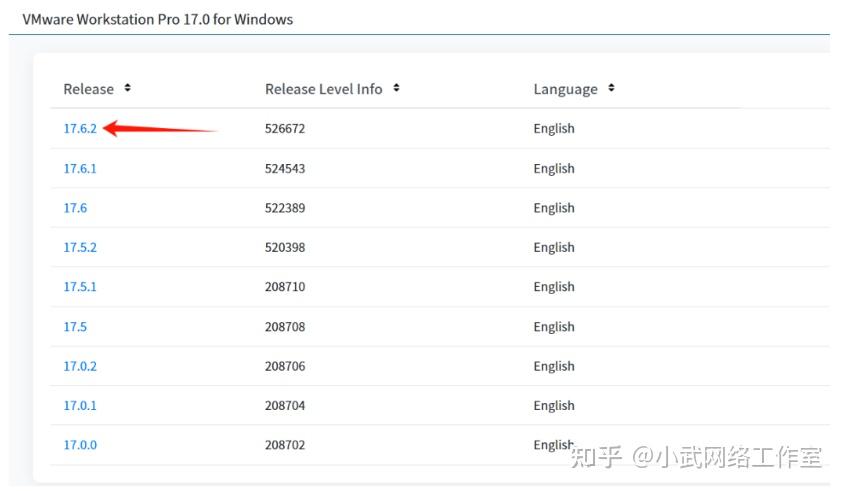Click English in the 17.6.1 row

point(554,169)
